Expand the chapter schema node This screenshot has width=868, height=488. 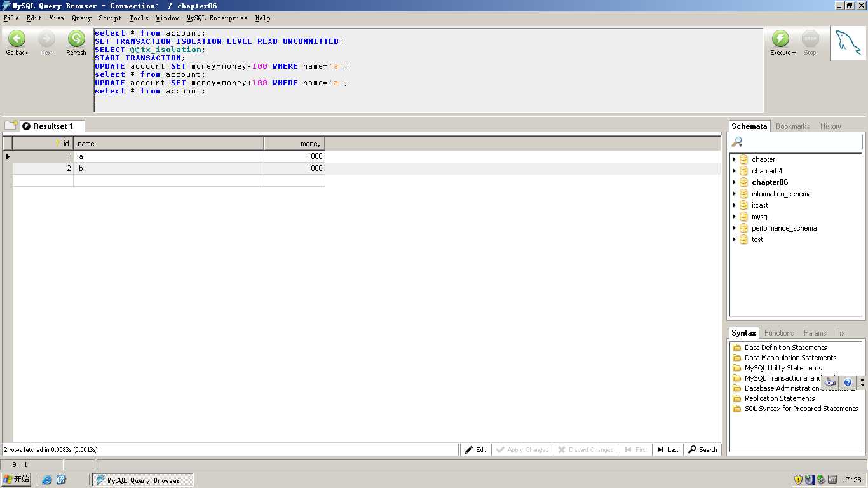point(734,159)
